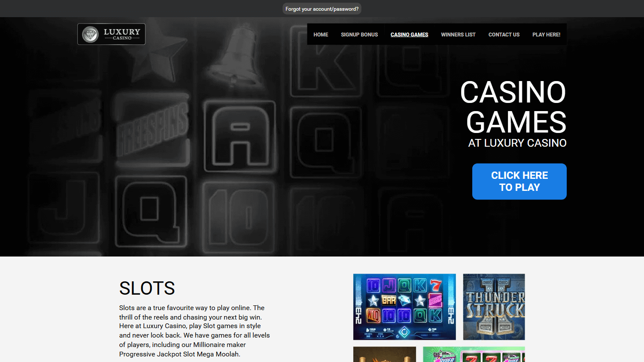This screenshot has height=362, width=644.
Task: Click the golden BAR symbol in the slot preview
Action: tap(389, 300)
